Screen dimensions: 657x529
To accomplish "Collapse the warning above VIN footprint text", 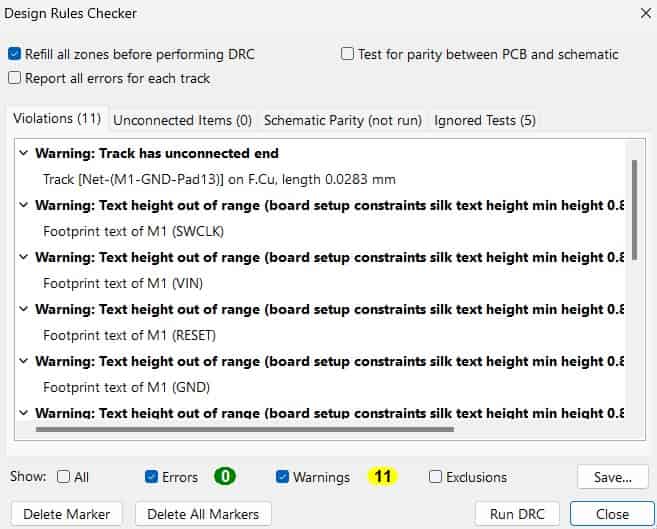I will [24, 257].
